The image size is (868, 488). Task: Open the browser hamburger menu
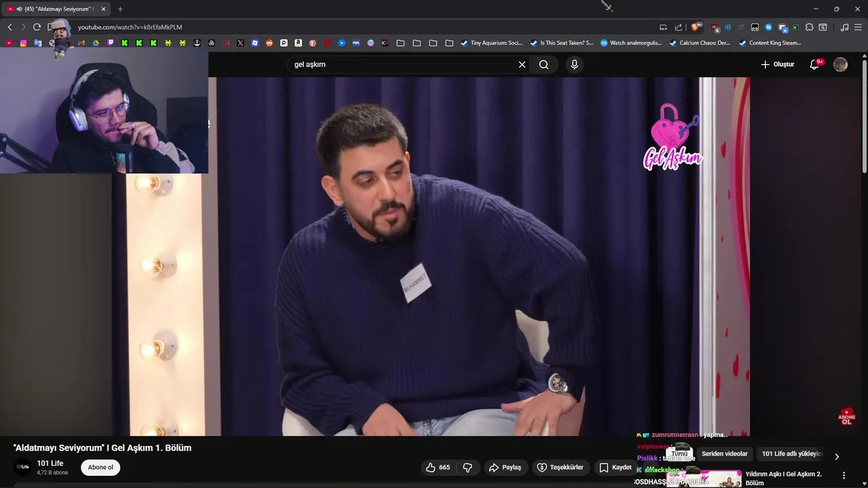858,27
